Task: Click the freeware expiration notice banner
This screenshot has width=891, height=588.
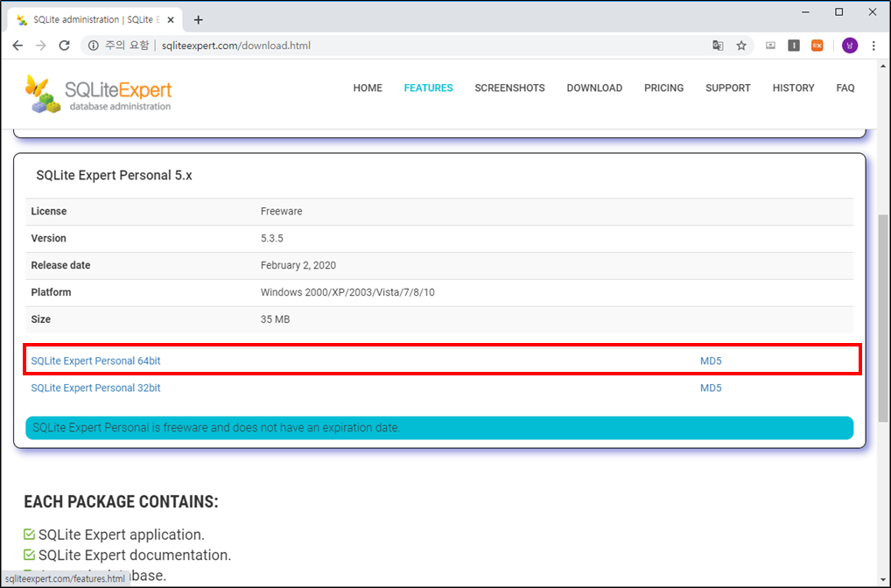Action: pos(439,428)
